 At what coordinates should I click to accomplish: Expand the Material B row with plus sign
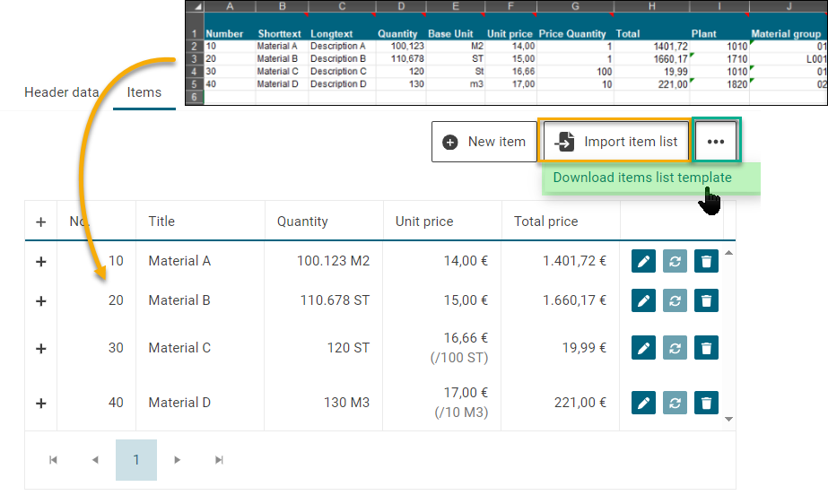(40, 301)
